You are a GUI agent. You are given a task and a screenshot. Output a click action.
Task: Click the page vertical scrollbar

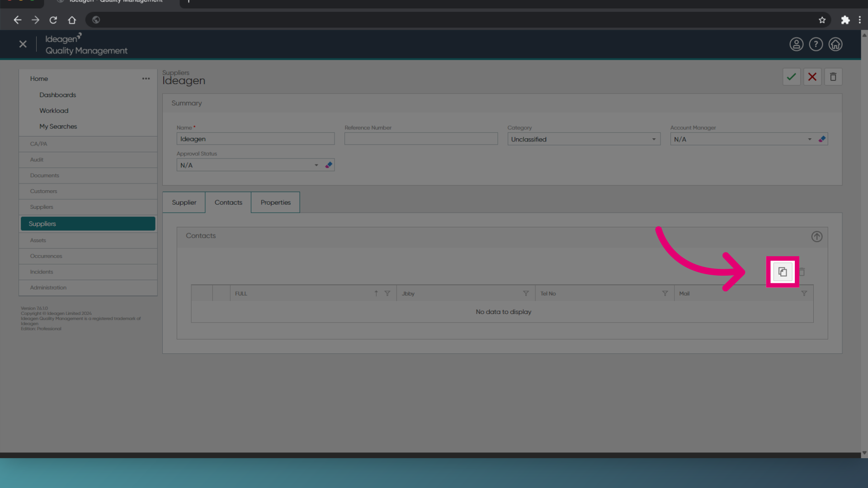[x=864, y=244]
